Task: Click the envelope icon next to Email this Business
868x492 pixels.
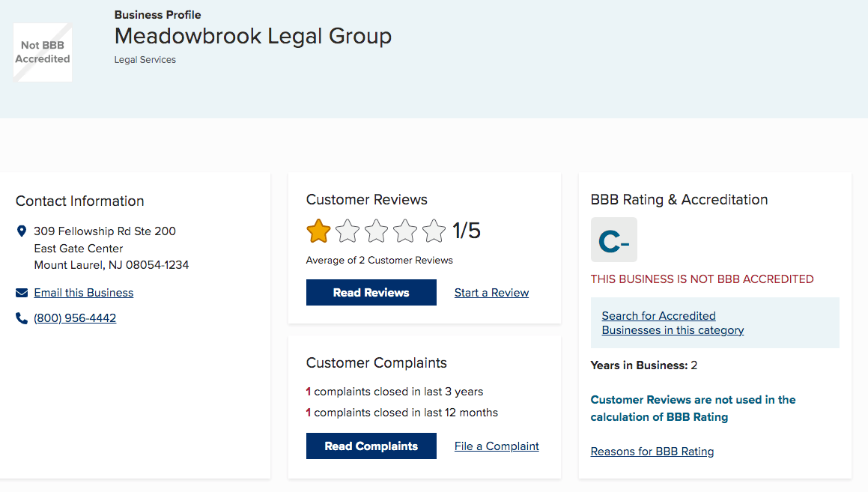Action: click(22, 292)
